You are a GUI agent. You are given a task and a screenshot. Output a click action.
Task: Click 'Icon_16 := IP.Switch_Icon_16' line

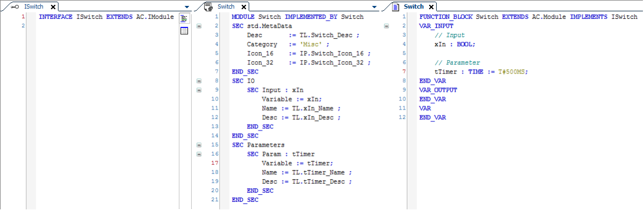click(x=309, y=53)
